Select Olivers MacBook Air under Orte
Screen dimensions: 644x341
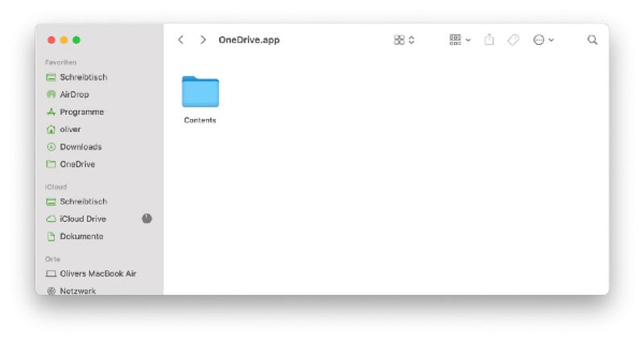(x=90, y=273)
